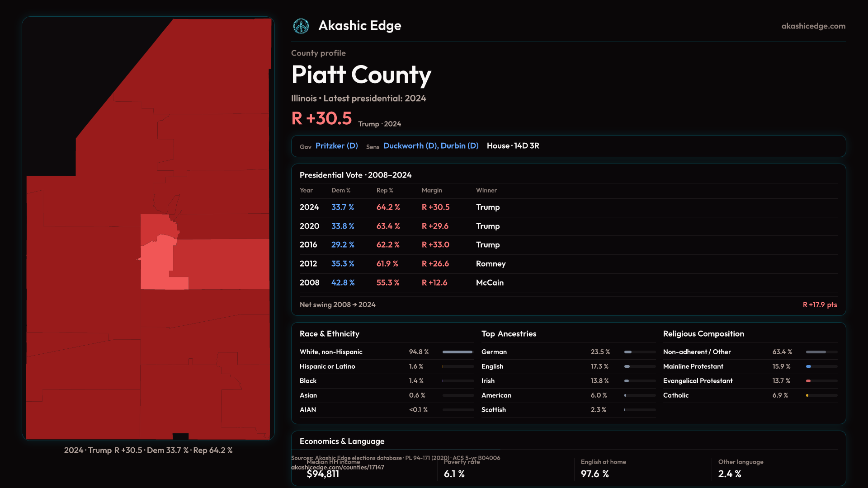Click the German ancestry bar
The width and height of the screenshot is (868, 488).
628,352
